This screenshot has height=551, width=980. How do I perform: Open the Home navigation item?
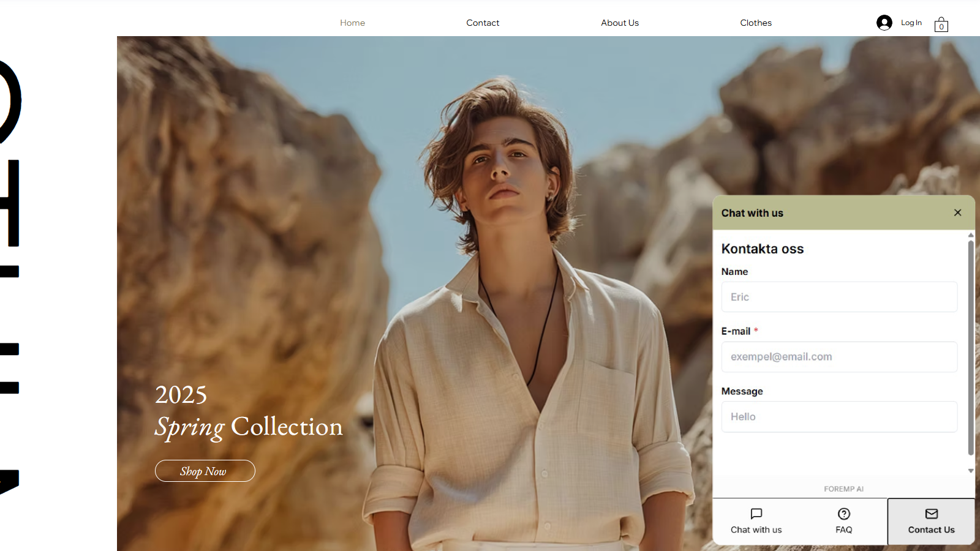click(352, 23)
